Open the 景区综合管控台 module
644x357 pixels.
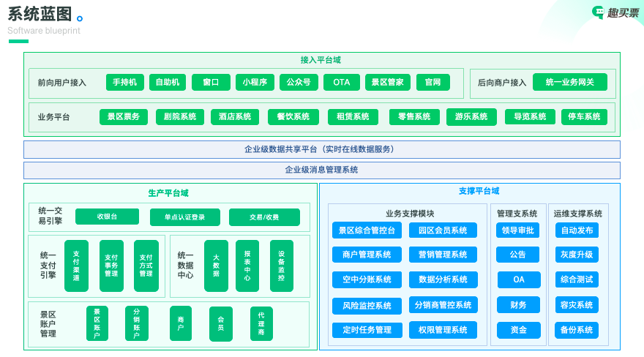(x=367, y=230)
